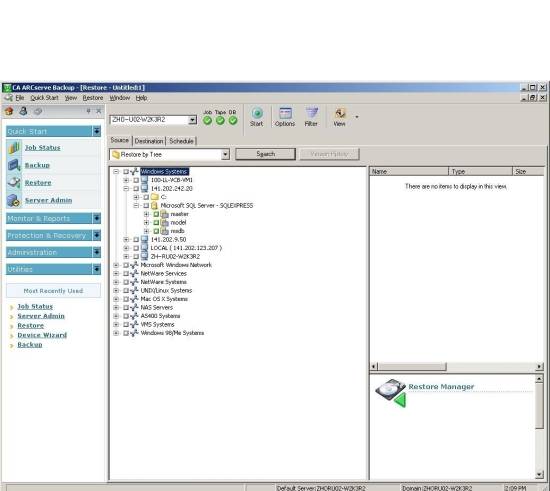Check the msdb database checkbox
The height and width of the screenshot is (491, 550).
tap(156, 231)
